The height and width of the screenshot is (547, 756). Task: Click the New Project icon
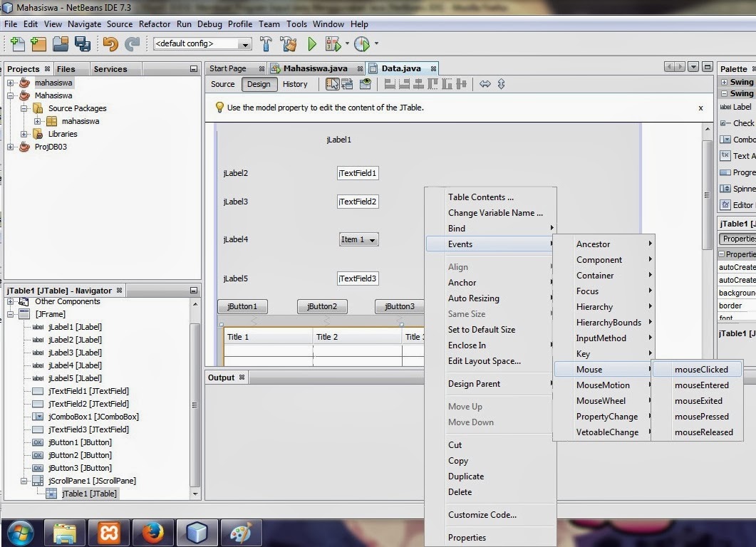[37, 43]
